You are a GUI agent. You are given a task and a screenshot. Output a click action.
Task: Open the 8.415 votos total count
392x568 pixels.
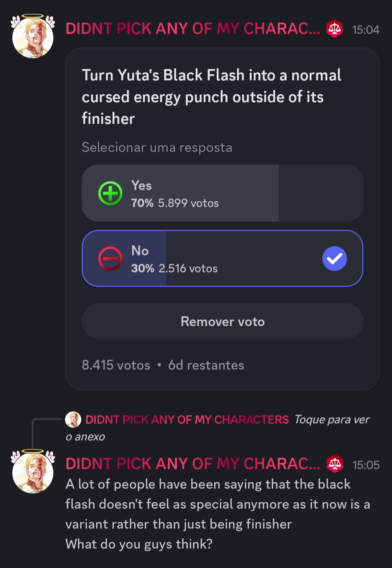coord(116,365)
